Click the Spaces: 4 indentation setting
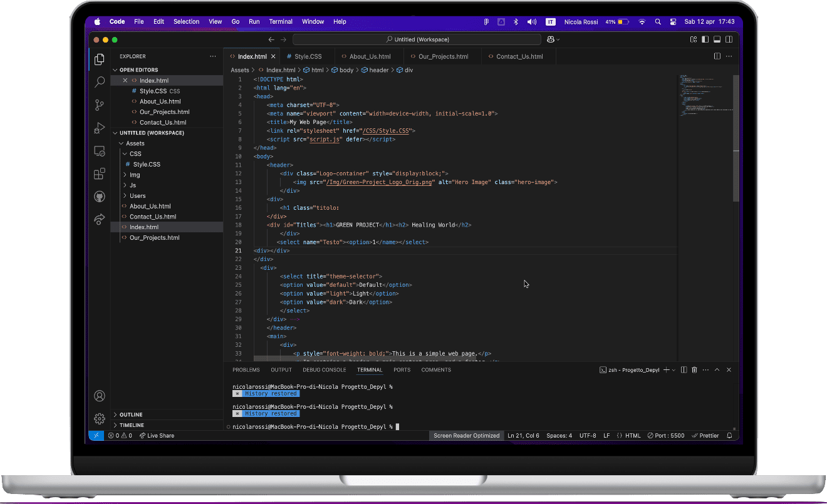827x504 pixels. click(x=559, y=436)
